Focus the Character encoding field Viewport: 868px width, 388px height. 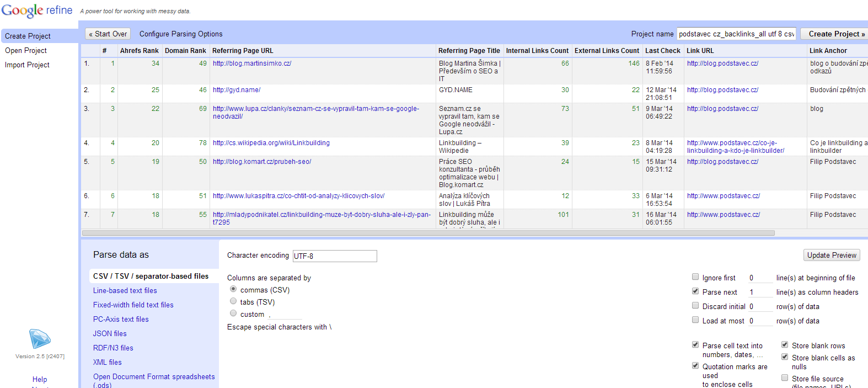click(x=335, y=256)
